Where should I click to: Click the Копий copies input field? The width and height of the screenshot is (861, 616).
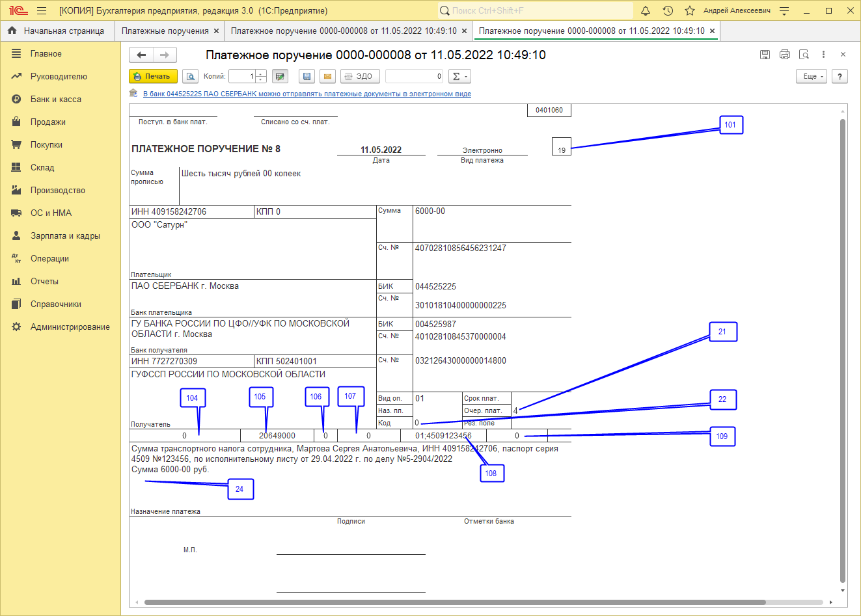[x=242, y=76]
